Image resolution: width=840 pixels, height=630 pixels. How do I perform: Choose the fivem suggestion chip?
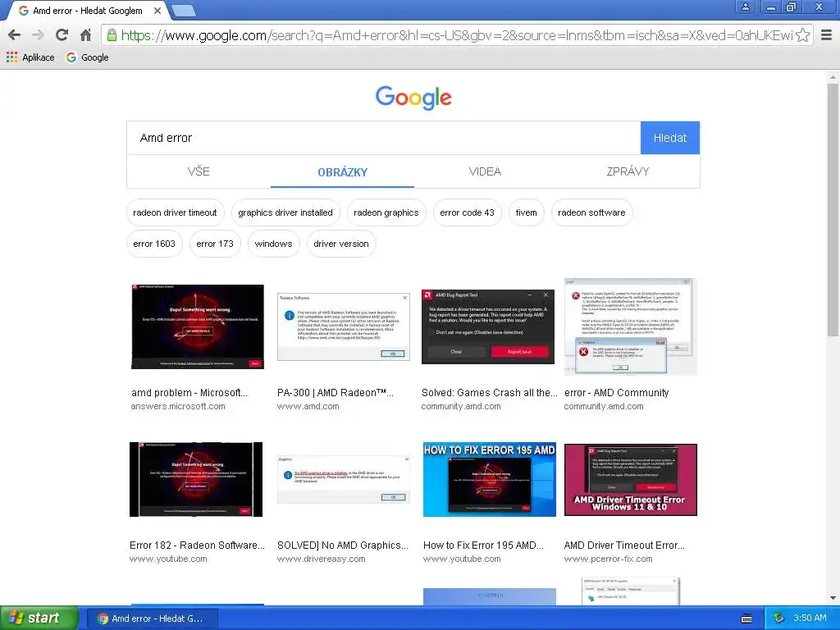tap(526, 212)
